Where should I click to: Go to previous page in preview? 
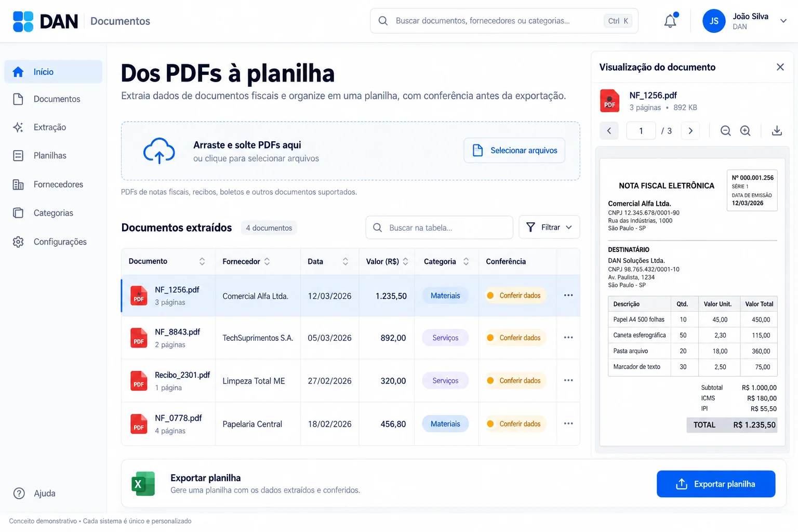(x=609, y=131)
